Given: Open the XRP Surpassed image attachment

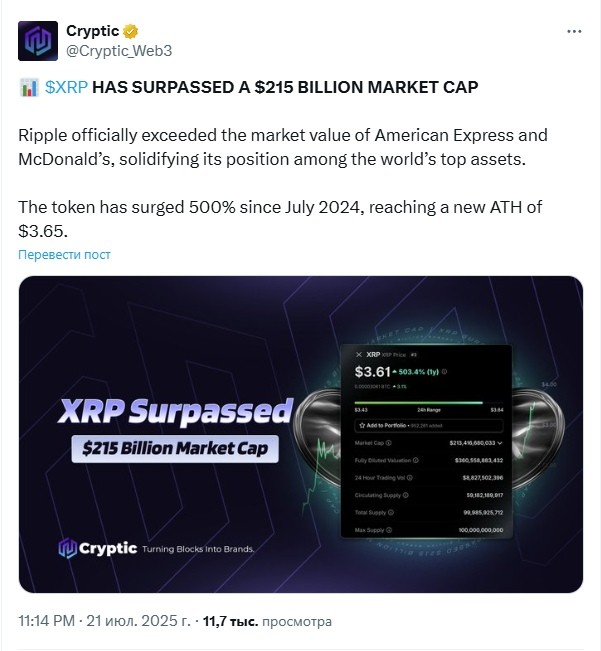Looking at the screenshot, I should (x=300, y=434).
